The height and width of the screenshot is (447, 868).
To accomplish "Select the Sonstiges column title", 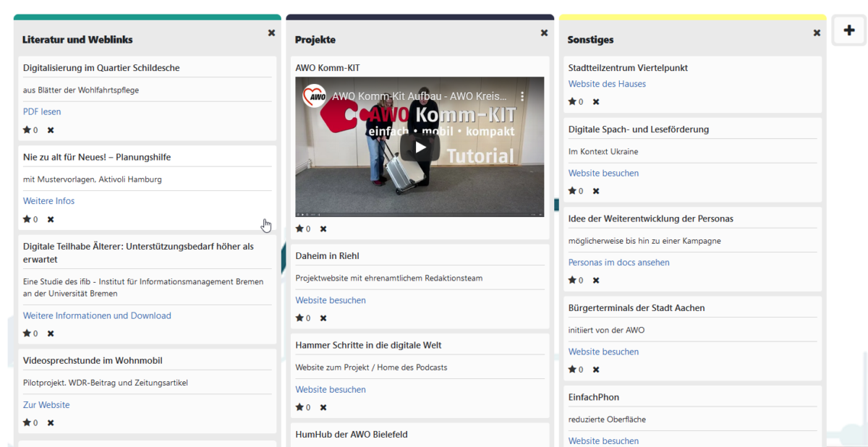I will [x=591, y=40].
